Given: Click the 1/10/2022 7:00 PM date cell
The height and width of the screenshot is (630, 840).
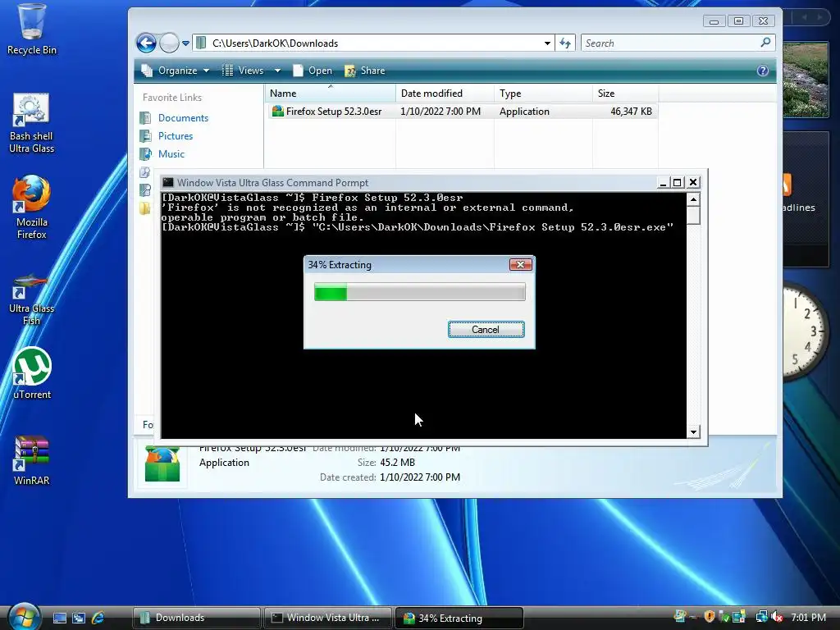Looking at the screenshot, I should (x=441, y=112).
